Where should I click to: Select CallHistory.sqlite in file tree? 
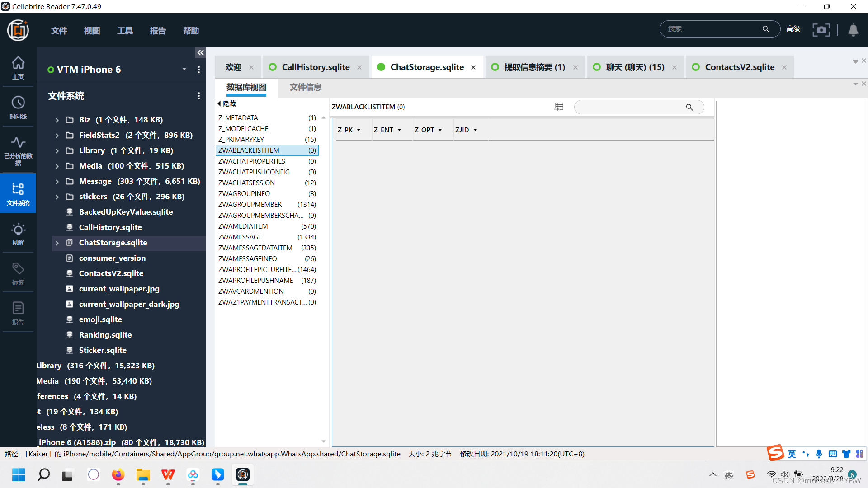tap(110, 227)
